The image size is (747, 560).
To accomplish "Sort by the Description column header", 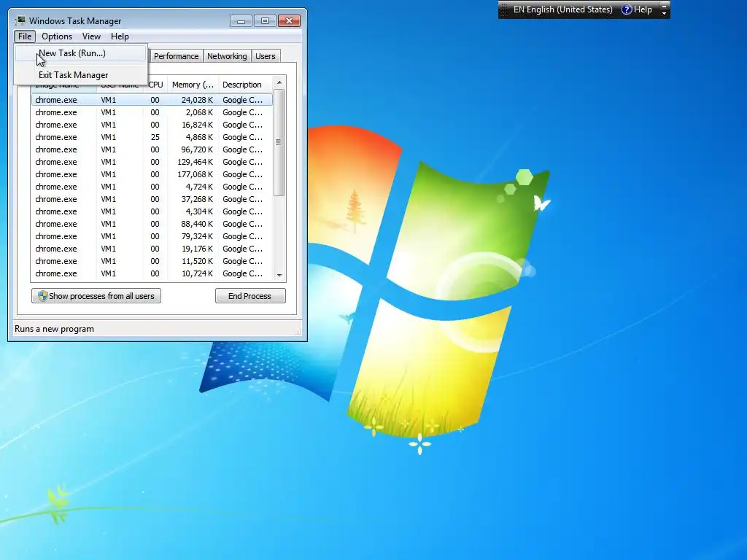I will click(x=245, y=85).
